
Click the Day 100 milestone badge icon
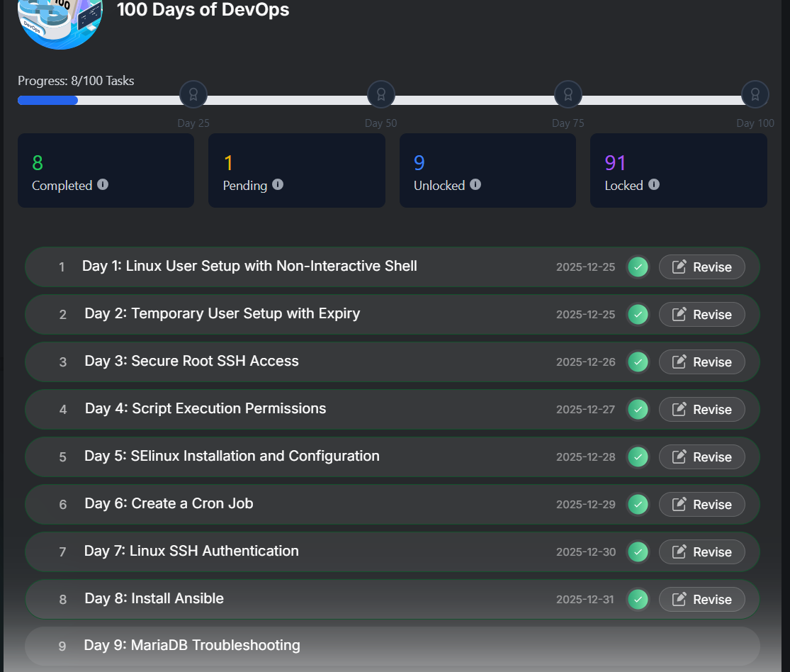755,94
